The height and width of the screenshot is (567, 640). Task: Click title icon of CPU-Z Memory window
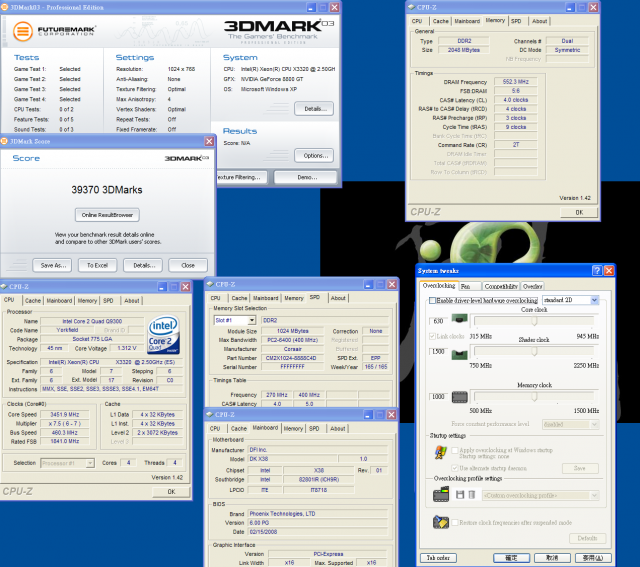(411, 7)
